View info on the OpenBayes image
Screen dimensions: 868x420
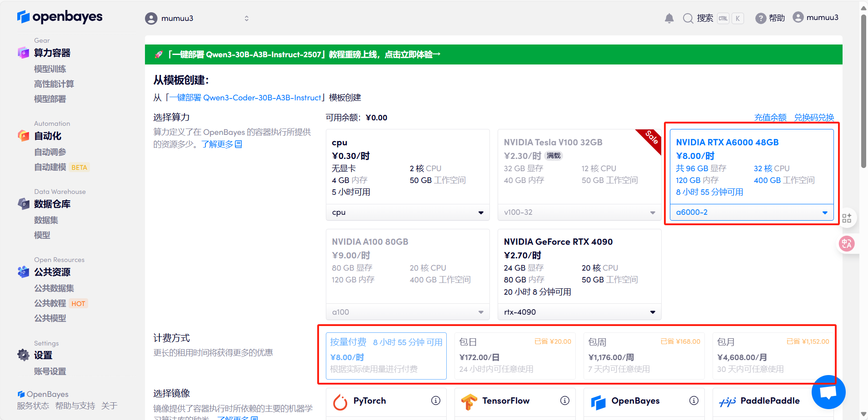[694, 400]
